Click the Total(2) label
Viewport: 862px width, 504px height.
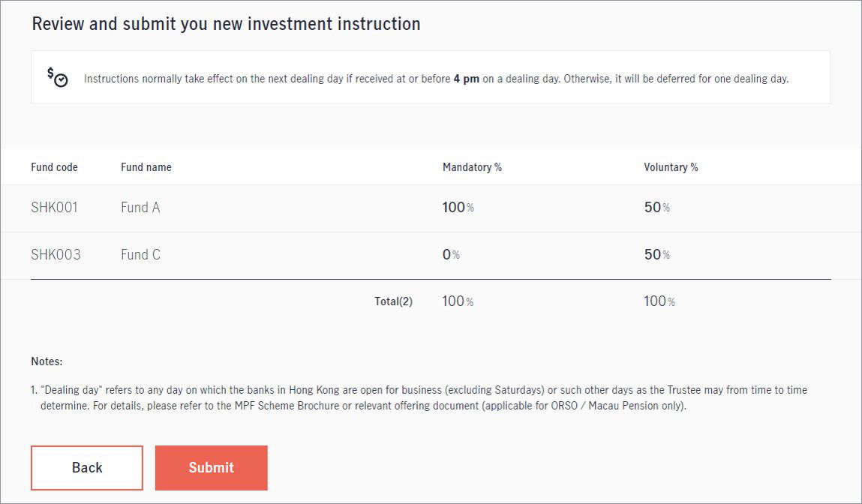click(x=394, y=301)
